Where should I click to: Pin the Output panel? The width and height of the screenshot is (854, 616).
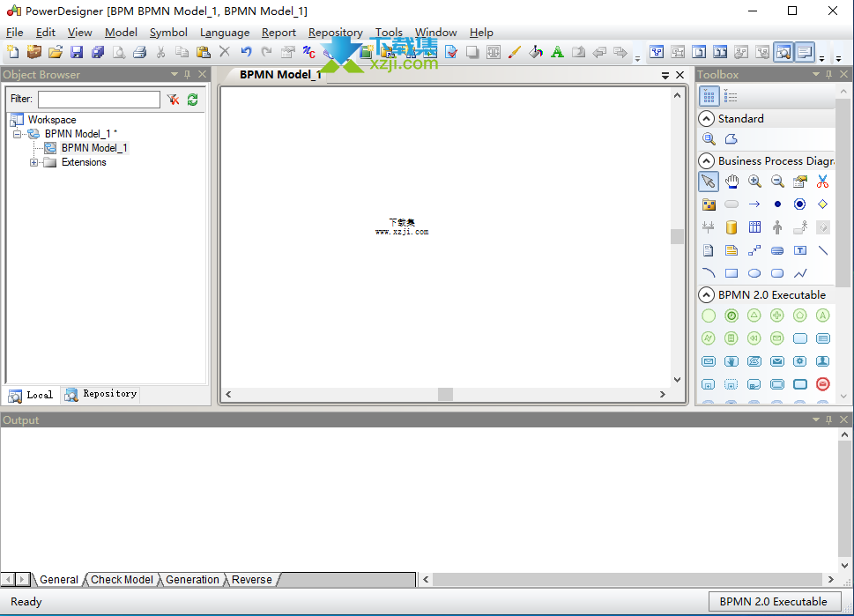[829, 420]
